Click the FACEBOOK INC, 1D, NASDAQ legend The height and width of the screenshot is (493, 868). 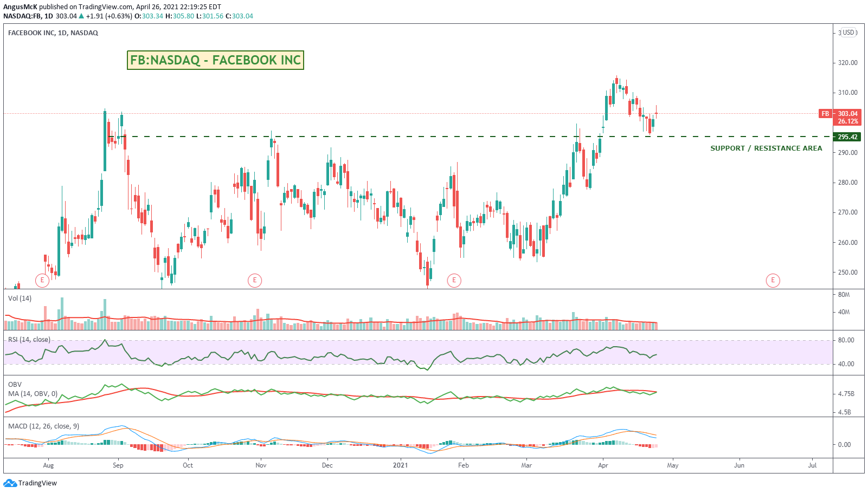click(x=53, y=33)
